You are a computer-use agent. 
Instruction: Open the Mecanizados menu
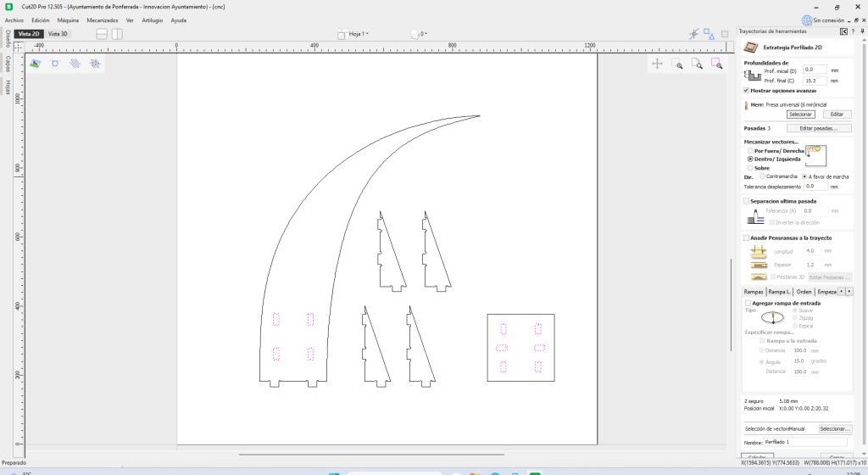pos(103,20)
